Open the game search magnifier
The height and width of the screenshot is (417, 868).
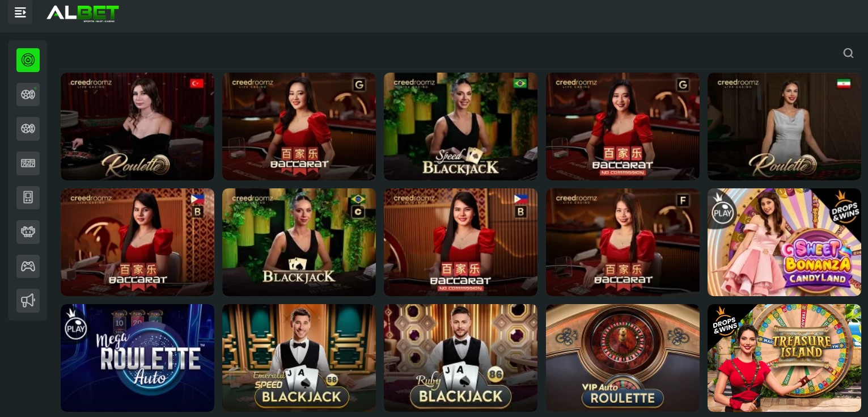pos(848,53)
